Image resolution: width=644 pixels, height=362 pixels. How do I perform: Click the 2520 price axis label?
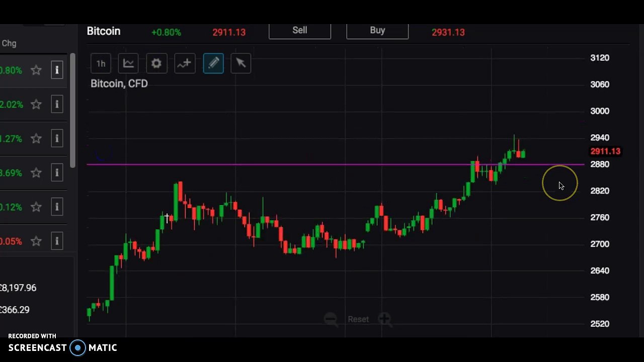click(x=600, y=324)
